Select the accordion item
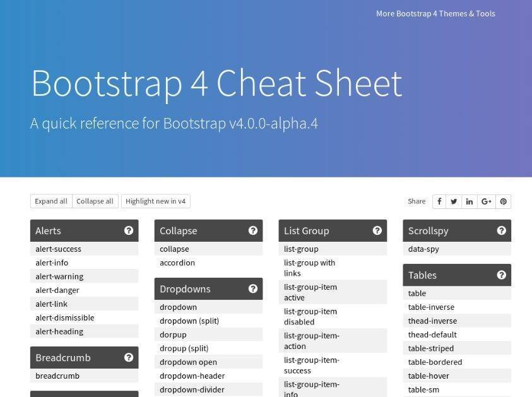 click(x=208, y=263)
